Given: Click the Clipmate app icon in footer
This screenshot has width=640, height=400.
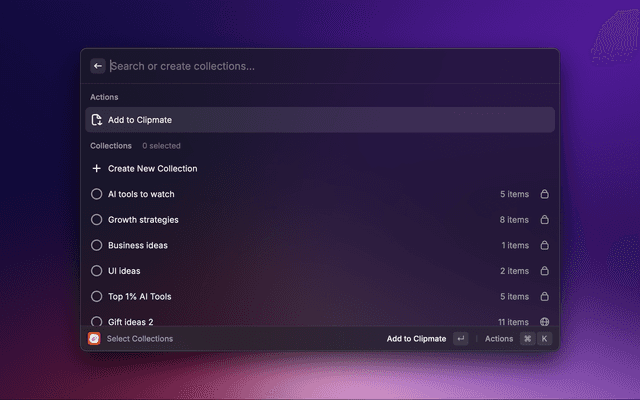Looking at the screenshot, I should [94, 339].
